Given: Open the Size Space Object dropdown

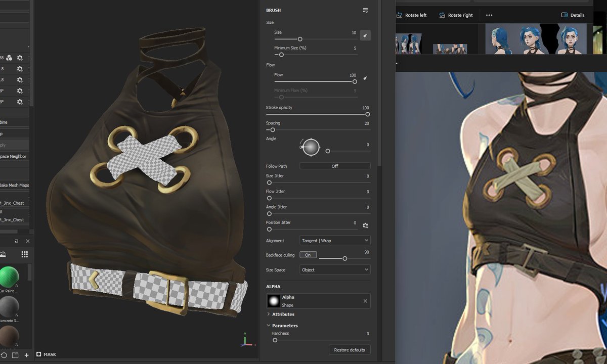Looking at the screenshot, I should coord(335,270).
